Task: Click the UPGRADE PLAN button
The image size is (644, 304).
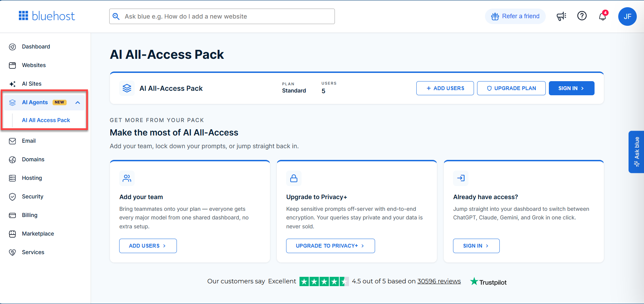Action: tap(511, 88)
